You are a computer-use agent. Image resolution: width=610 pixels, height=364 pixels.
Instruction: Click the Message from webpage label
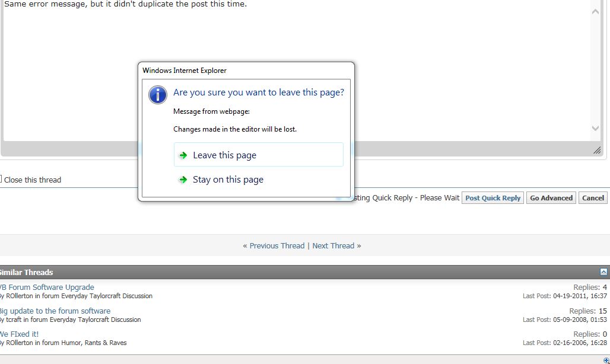[x=212, y=111]
